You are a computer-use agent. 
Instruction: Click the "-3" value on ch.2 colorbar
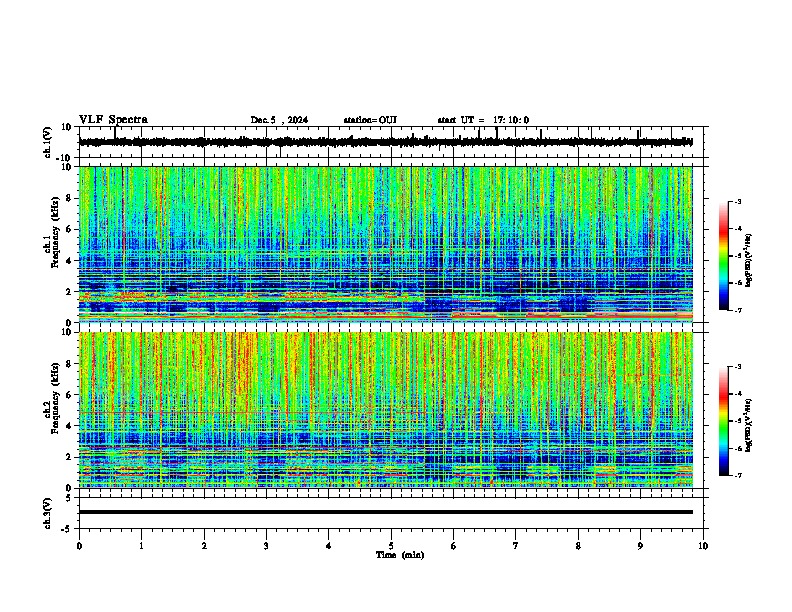tap(738, 367)
